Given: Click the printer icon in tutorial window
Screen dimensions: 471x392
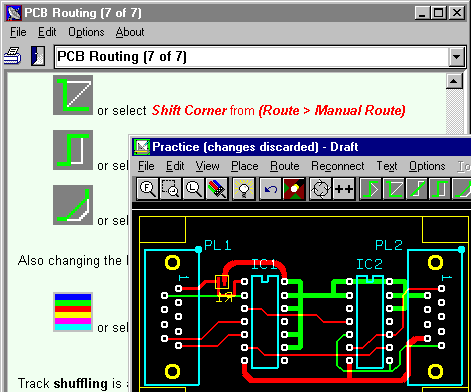Looking at the screenshot, I should tap(13, 56).
